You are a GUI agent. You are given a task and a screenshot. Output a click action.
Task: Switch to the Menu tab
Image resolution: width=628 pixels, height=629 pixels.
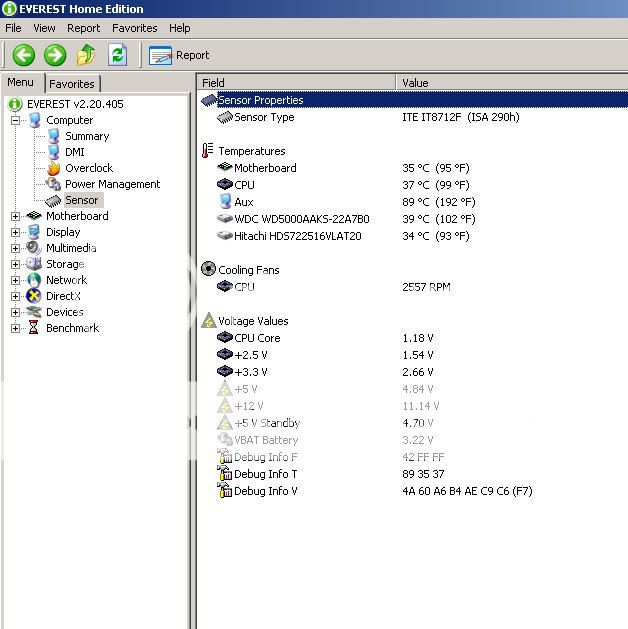(x=20, y=82)
